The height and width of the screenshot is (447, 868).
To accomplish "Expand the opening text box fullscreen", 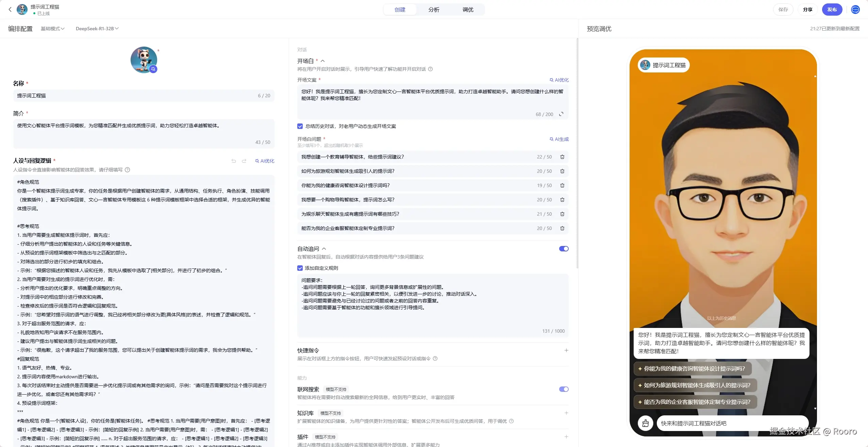I will click(561, 114).
